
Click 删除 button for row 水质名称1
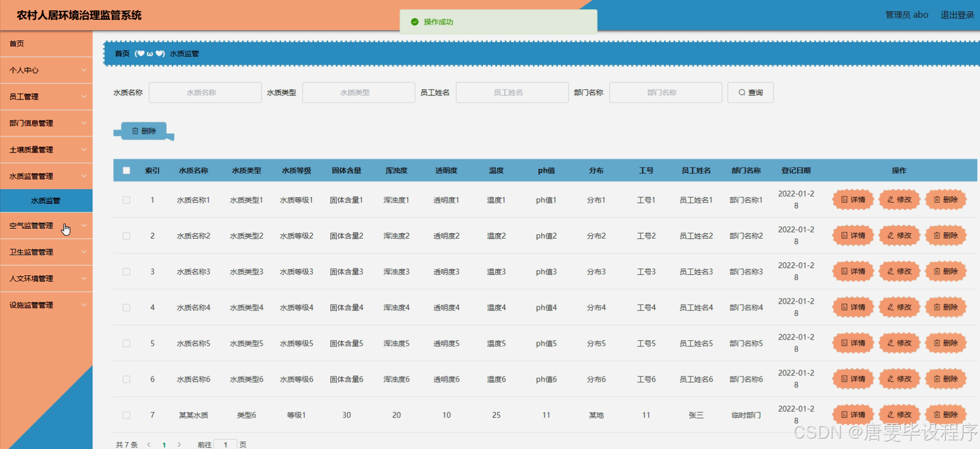[946, 200]
